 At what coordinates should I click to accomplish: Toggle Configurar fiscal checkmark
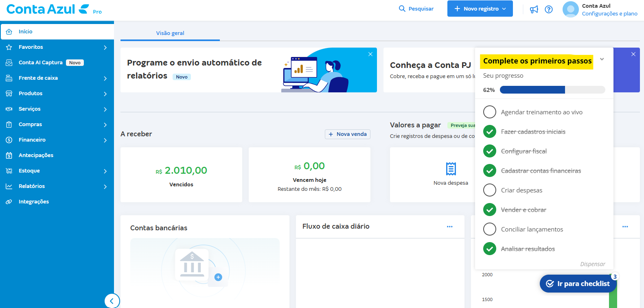click(490, 151)
